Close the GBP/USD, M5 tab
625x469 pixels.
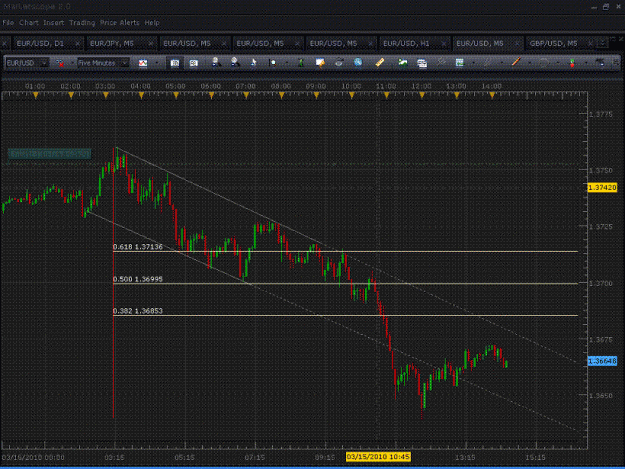[x=590, y=43]
